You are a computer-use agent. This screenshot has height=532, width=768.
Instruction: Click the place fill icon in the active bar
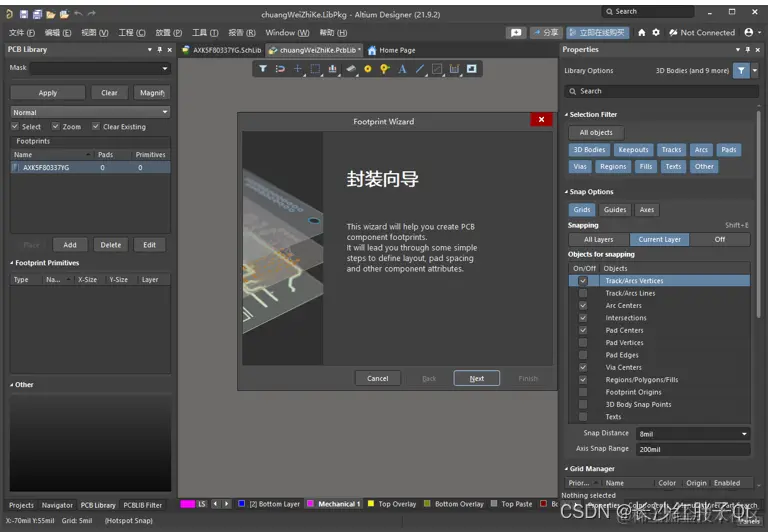471,69
